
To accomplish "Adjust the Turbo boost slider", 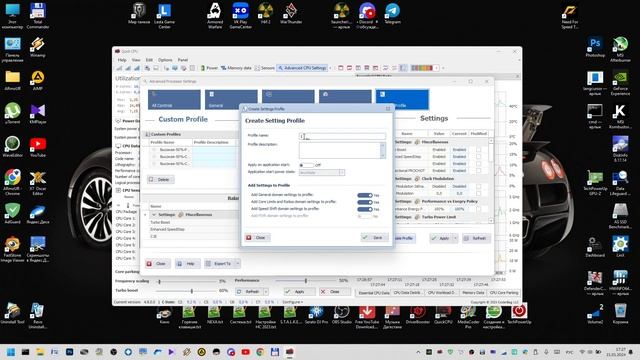I will (192, 291).
